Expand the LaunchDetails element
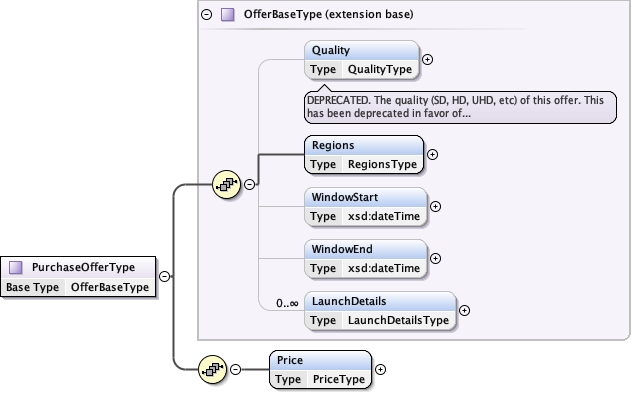Viewport: 632px width, 394px height. 464,311
